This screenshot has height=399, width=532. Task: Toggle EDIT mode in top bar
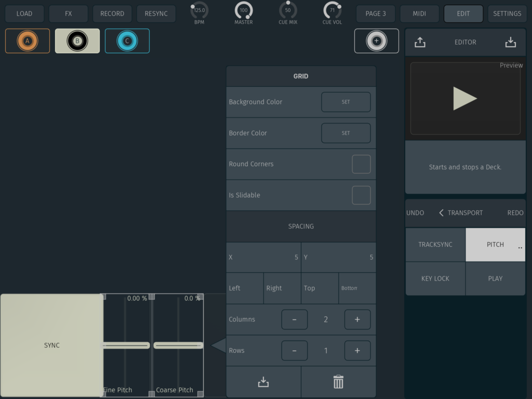click(x=463, y=14)
